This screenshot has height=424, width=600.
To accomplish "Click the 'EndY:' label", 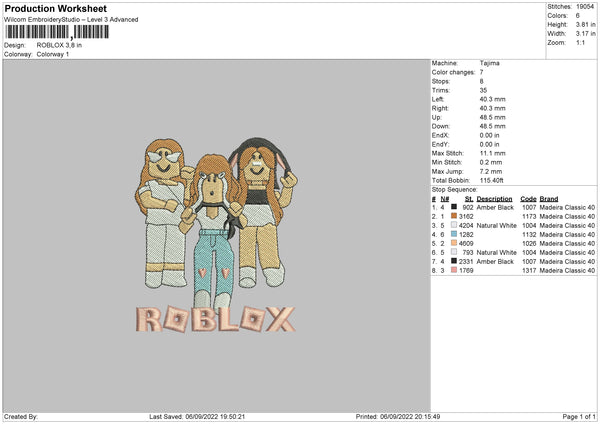I will [x=440, y=144].
